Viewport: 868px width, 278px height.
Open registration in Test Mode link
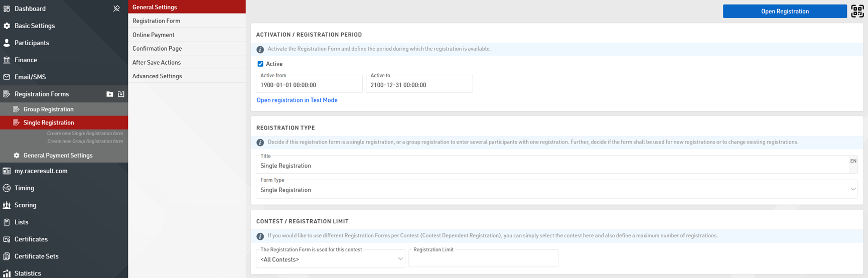pyautogui.click(x=297, y=100)
